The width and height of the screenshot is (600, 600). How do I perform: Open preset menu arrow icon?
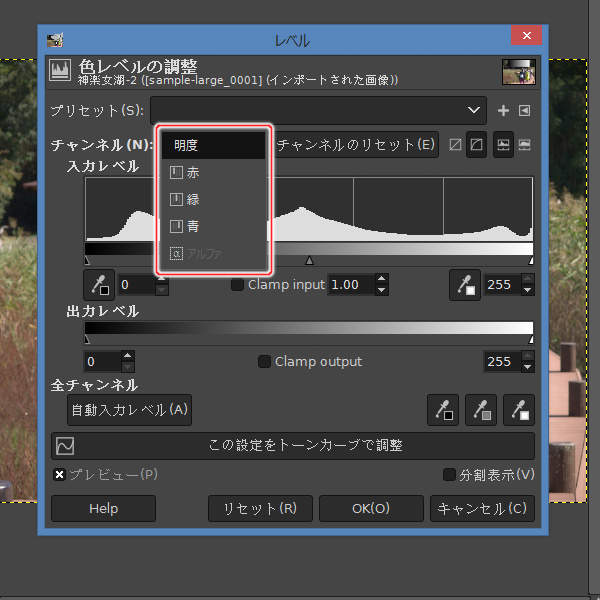[x=524, y=111]
